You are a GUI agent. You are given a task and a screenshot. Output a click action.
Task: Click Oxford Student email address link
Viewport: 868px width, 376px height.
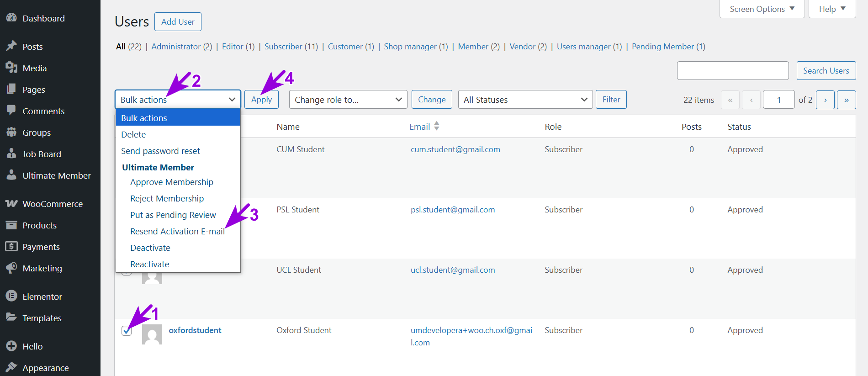471,336
